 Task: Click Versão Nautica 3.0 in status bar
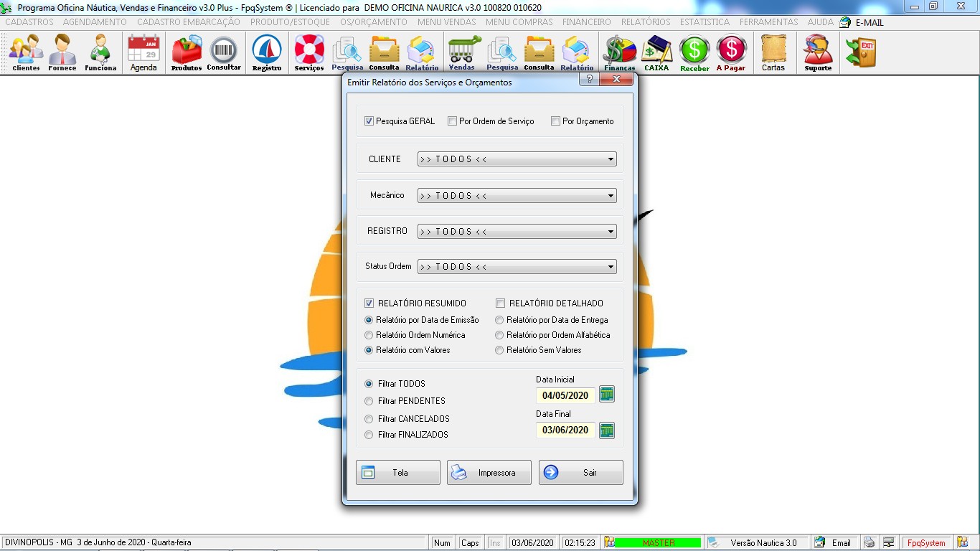coord(763,543)
